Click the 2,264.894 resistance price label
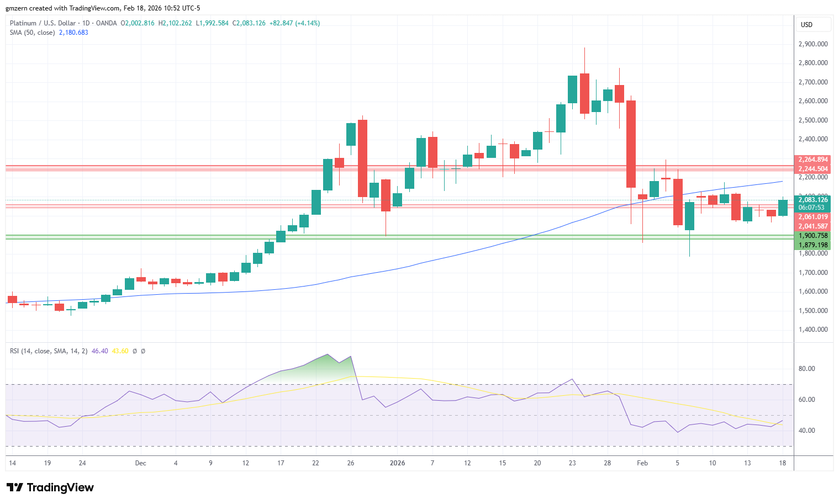 click(813, 160)
